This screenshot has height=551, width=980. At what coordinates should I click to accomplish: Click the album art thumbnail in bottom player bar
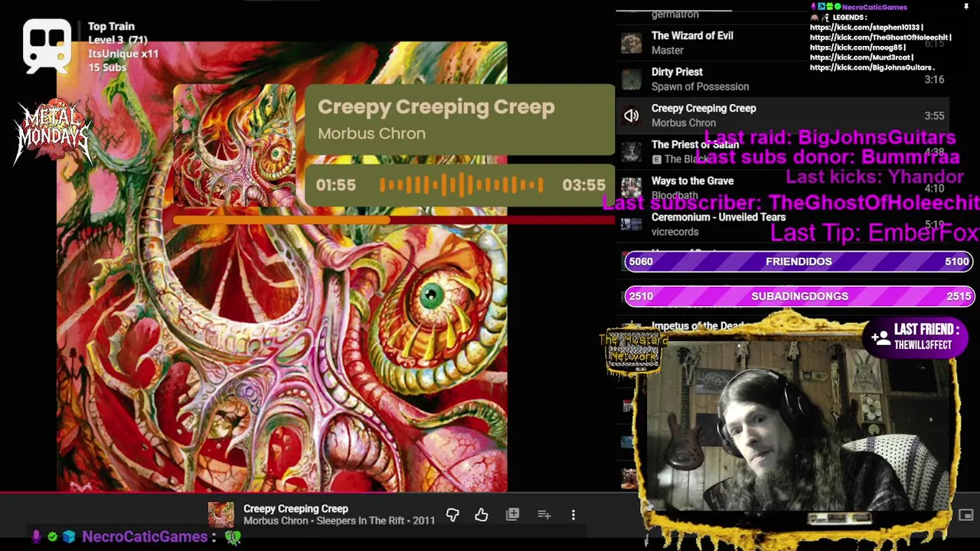click(x=220, y=515)
